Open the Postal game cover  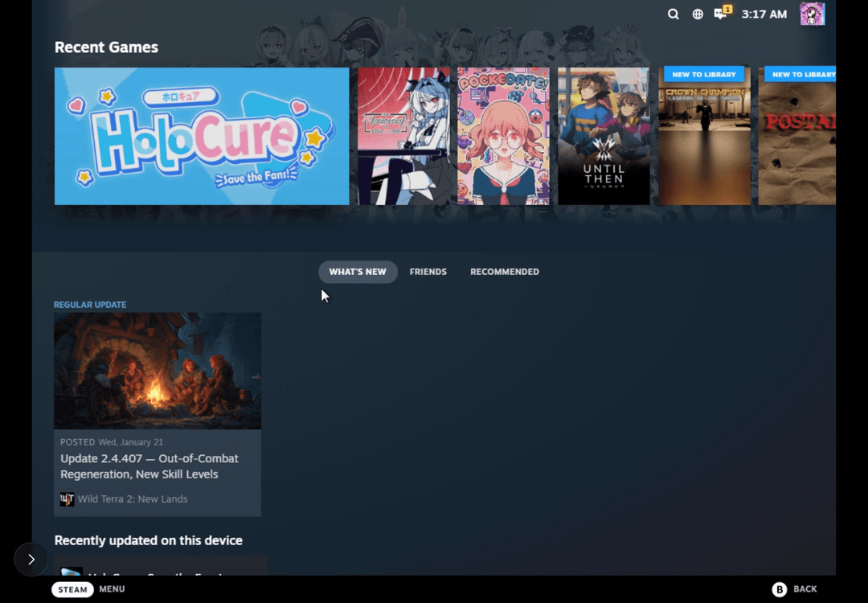pos(796,136)
